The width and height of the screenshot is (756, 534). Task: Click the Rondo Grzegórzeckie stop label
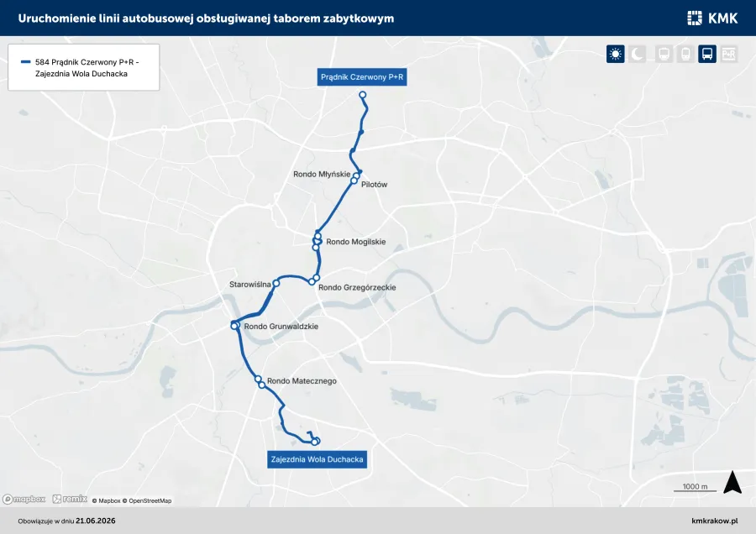[x=357, y=287]
